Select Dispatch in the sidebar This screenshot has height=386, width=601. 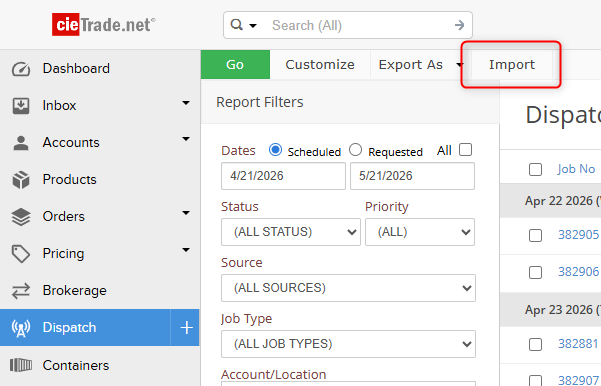click(x=69, y=328)
